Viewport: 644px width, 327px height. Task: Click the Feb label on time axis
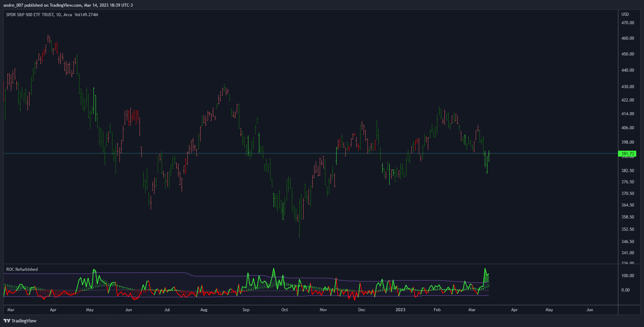pyautogui.click(x=437, y=310)
